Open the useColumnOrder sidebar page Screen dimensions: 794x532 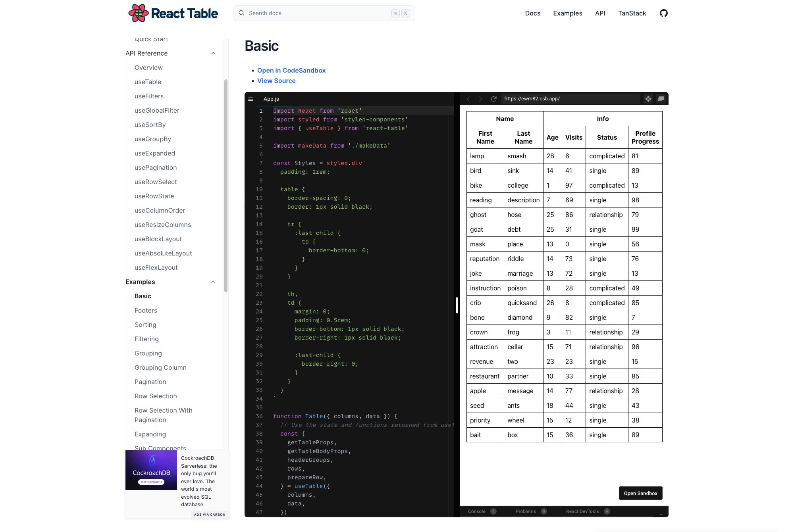160,210
